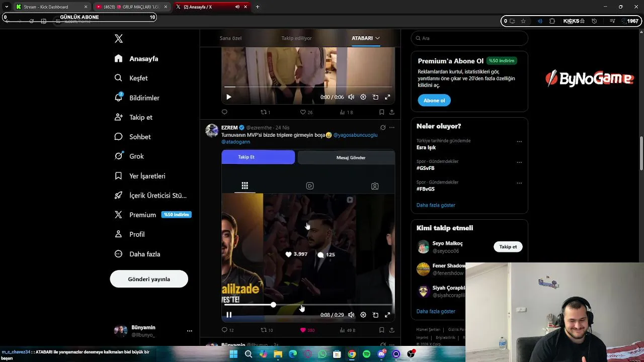Open options for #FBvGS trend
Viewport: 644px width, 362px height.
pos(519,183)
